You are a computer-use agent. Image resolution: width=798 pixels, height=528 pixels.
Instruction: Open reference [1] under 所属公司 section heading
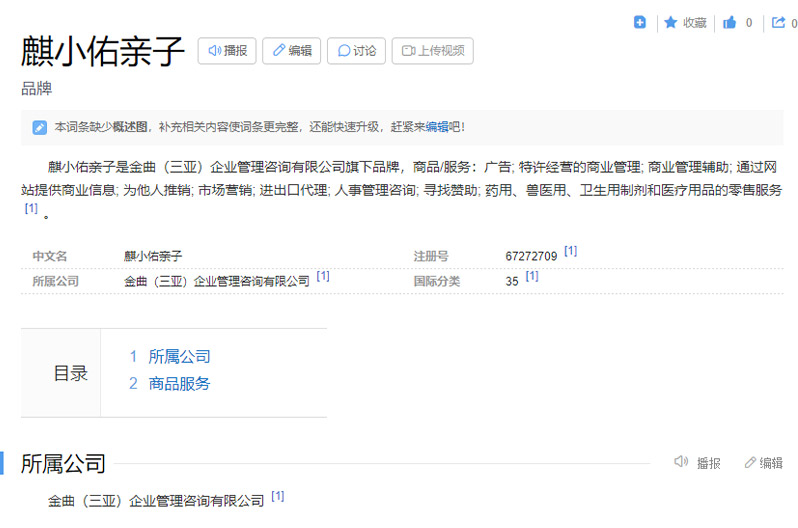[x=278, y=496]
